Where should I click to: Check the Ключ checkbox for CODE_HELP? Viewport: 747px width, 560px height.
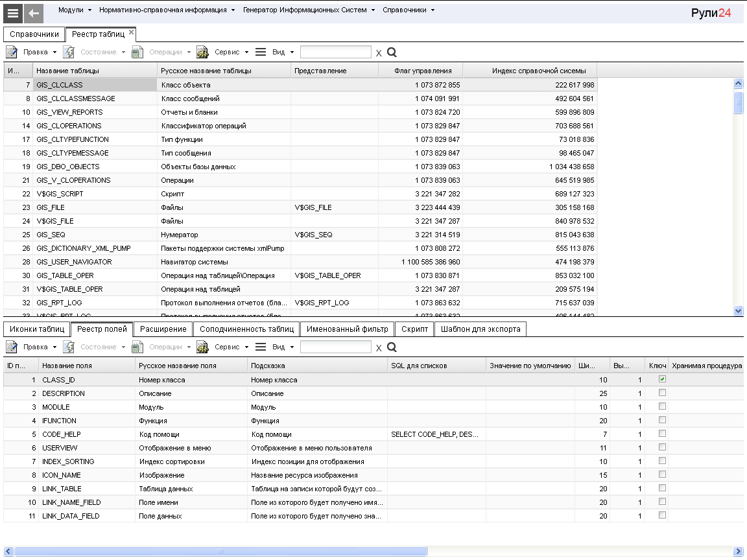662,434
